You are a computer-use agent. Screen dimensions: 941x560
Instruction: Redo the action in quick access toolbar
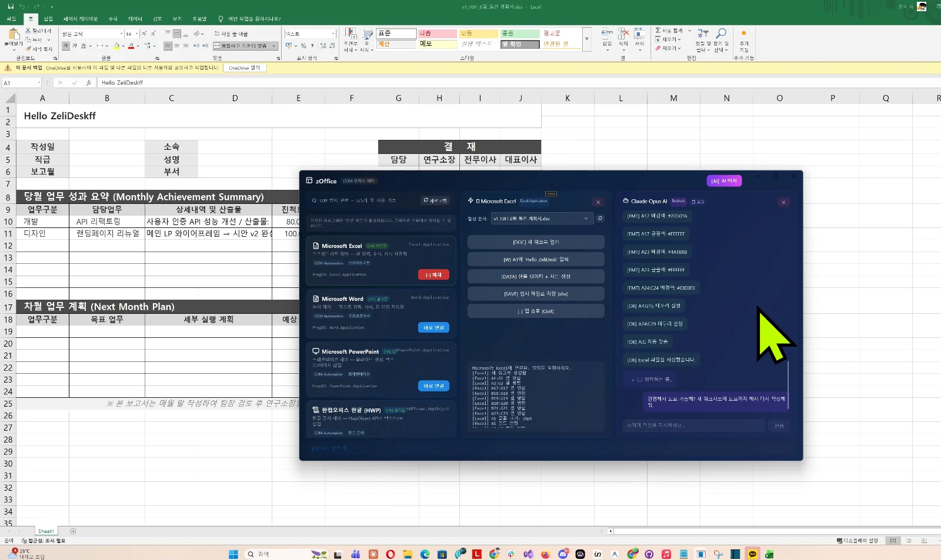pos(36,6)
